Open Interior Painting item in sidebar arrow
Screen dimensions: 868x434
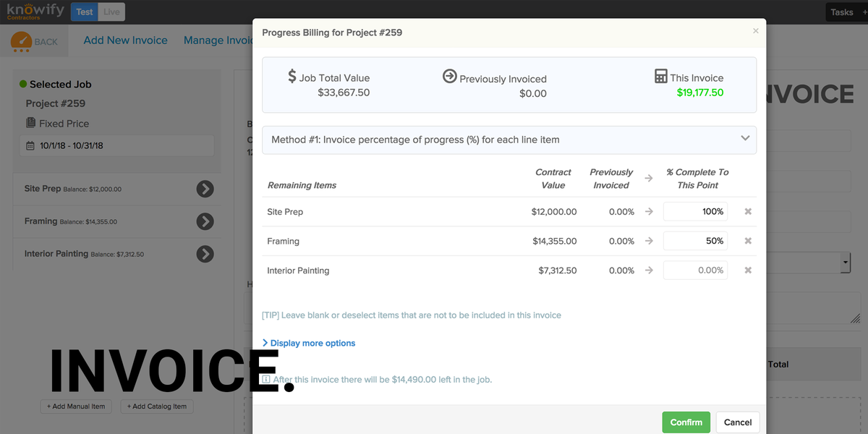pos(205,254)
